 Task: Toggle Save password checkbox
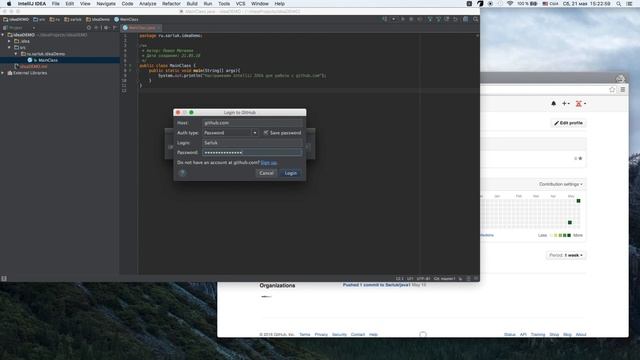pyautogui.click(x=266, y=133)
